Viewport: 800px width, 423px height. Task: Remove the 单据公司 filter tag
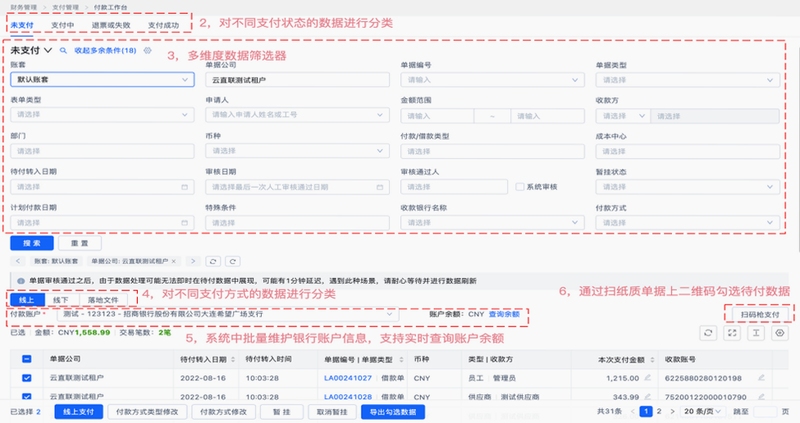coord(174,261)
